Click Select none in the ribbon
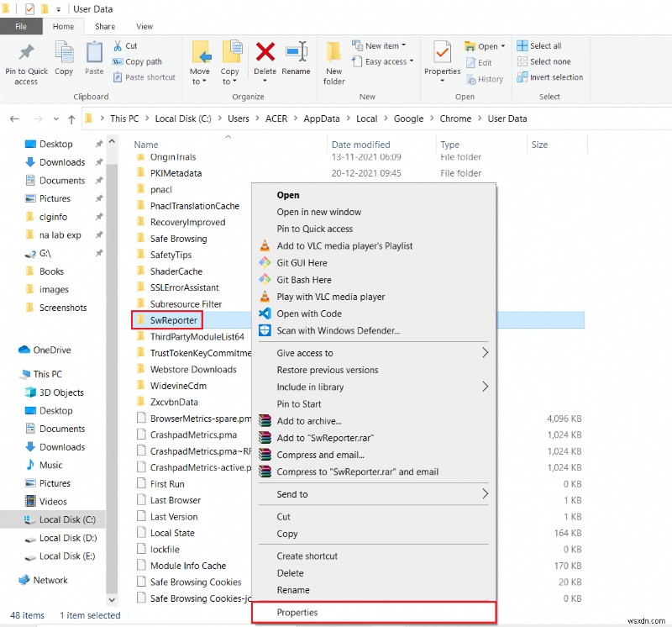The width and height of the screenshot is (672, 627). click(547, 61)
